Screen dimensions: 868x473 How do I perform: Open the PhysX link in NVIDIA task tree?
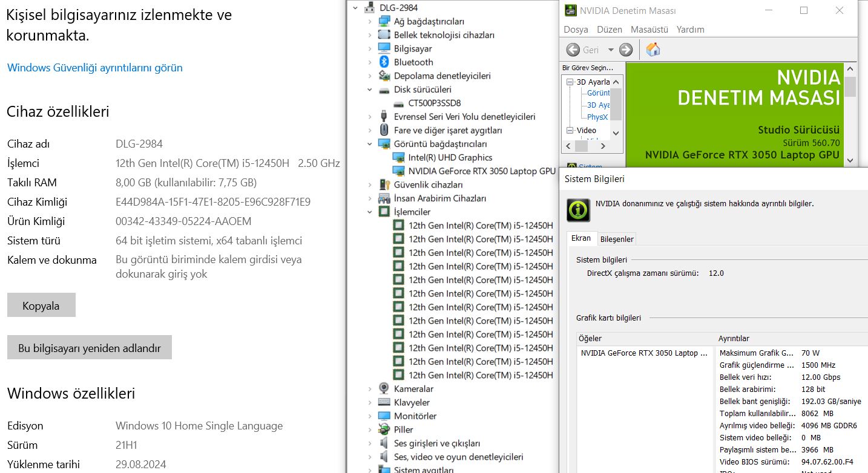pos(597,117)
